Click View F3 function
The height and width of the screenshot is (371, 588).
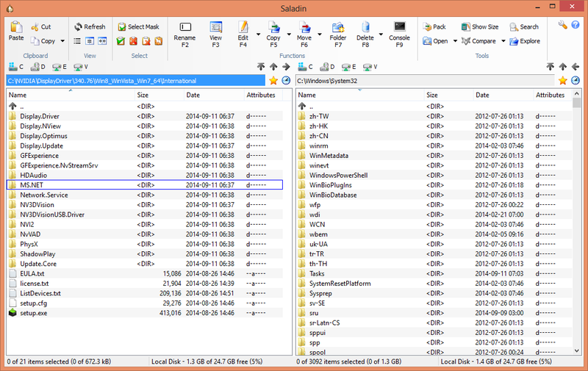[215, 35]
